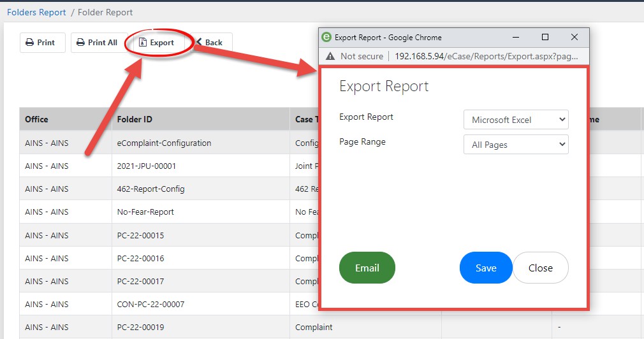
Task: Click the Page Range label
Action: 362,141
